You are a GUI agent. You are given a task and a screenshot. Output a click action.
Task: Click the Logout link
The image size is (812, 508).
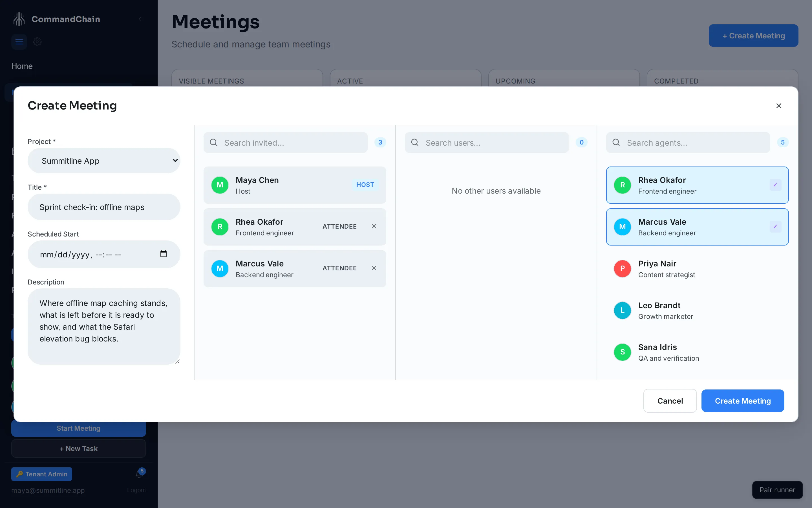point(136,490)
